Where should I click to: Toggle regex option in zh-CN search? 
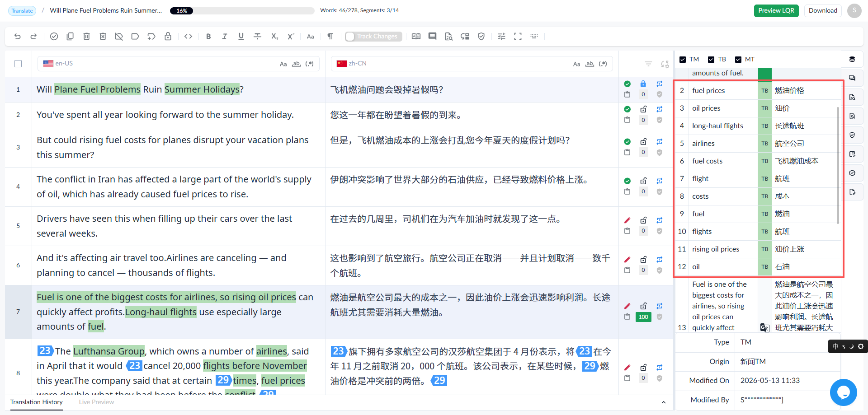tap(603, 64)
